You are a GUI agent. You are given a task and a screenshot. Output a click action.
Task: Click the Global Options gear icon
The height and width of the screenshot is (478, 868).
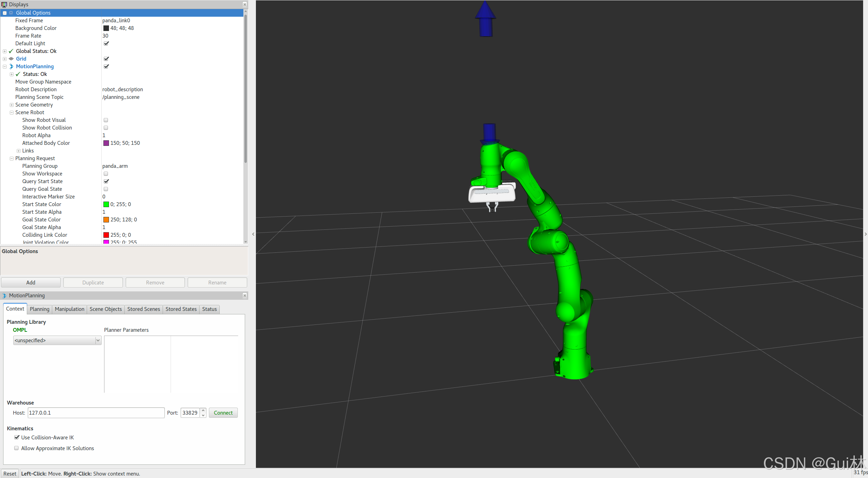coord(11,13)
